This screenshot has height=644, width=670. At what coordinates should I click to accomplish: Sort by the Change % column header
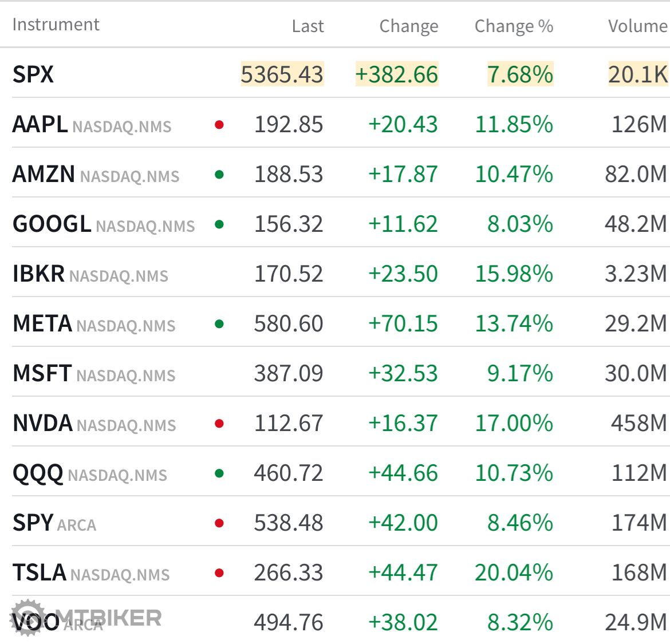514,26
